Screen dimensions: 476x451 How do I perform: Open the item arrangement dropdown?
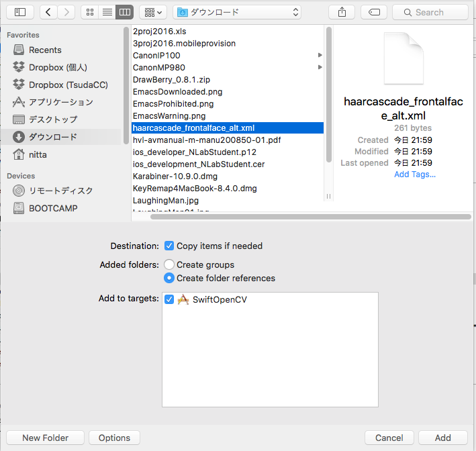[x=153, y=12]
